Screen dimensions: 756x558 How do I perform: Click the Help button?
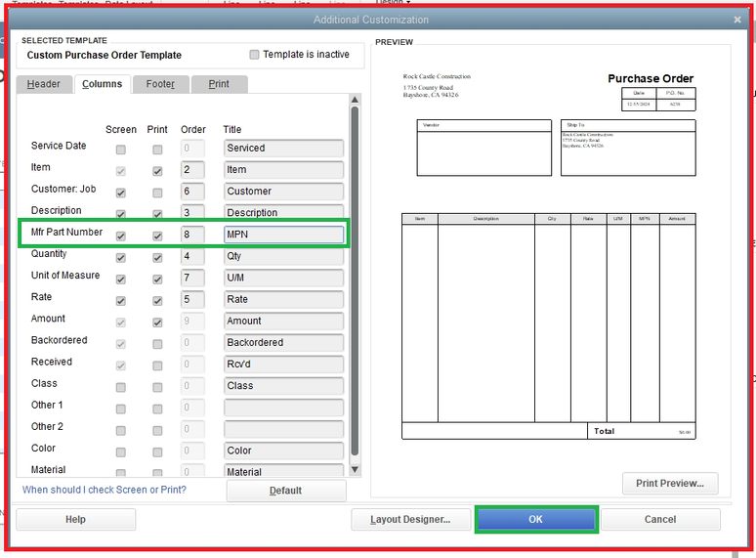click(75, 520)
